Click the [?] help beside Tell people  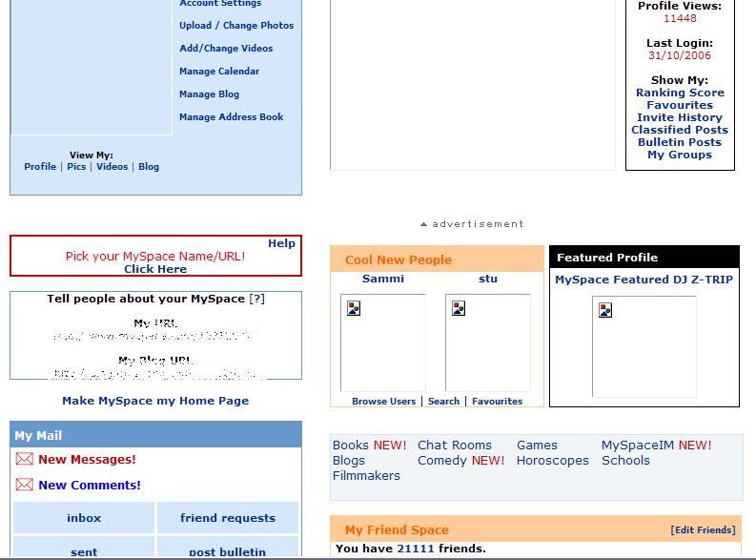(x=257, y=299)
